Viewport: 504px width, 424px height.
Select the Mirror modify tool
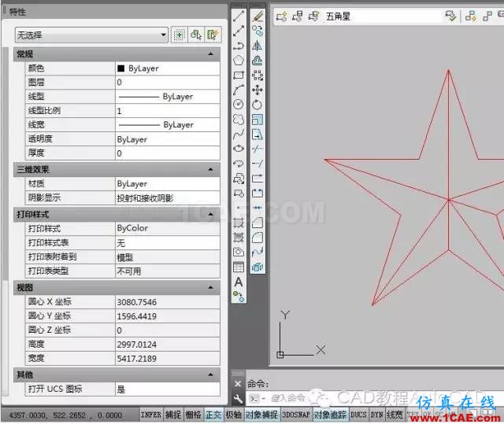(x=258, y=46)
